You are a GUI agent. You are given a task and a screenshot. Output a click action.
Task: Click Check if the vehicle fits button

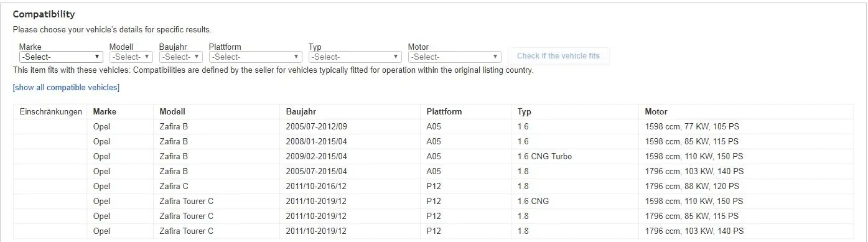[x=558, y=56]
